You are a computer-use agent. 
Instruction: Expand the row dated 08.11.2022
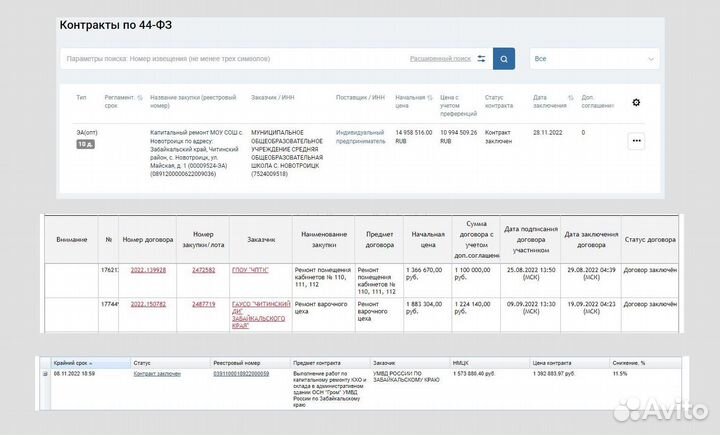tap(44, 374)
